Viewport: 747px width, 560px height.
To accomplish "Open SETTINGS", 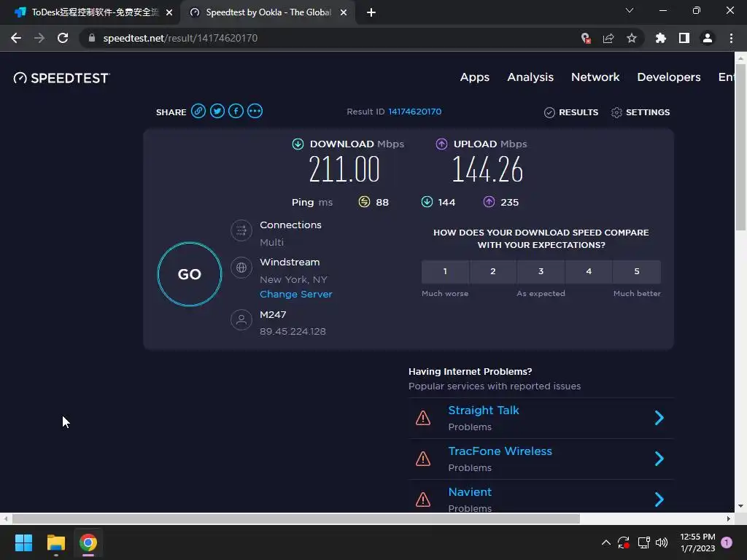I will pos(640,112).
